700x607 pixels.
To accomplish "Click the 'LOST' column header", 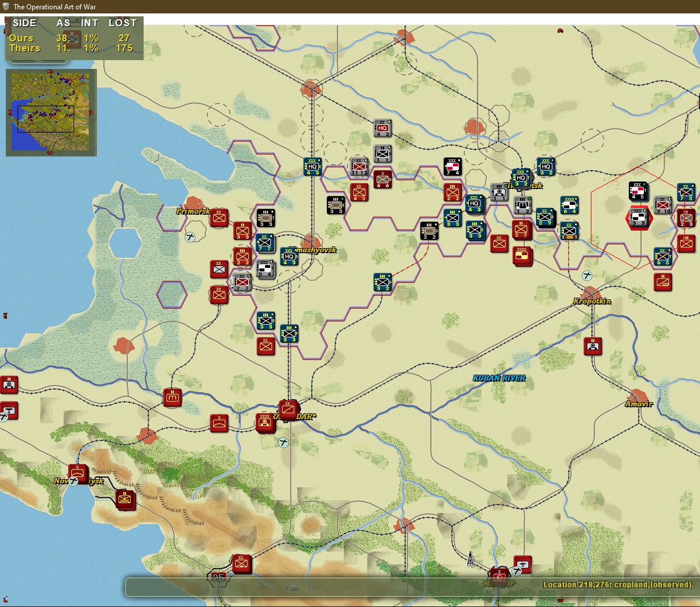I will tap(123, 23).
